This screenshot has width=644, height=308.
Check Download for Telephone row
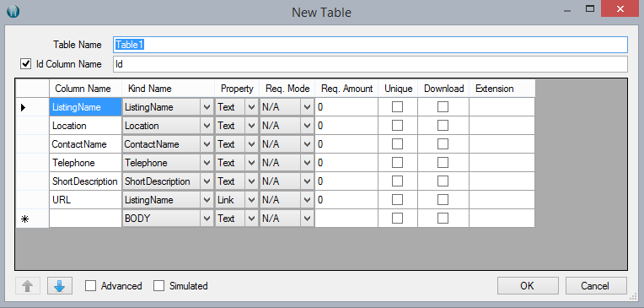(443, 162)
